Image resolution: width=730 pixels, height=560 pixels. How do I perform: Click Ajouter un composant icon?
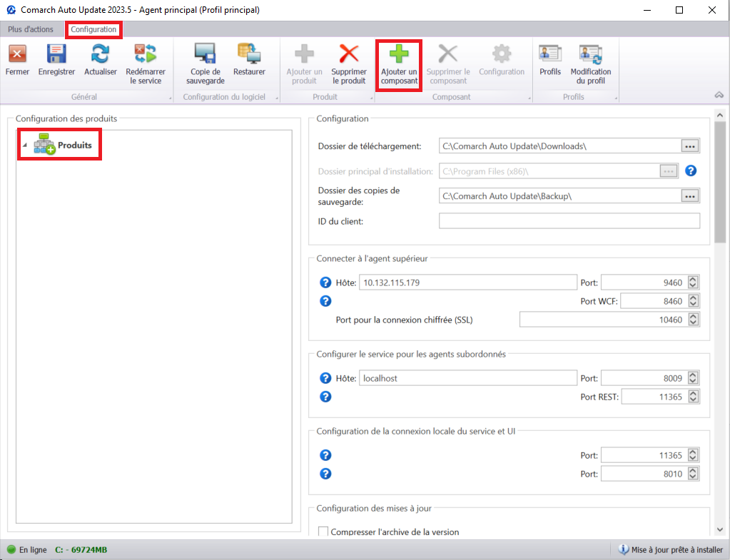click(399, 54)
